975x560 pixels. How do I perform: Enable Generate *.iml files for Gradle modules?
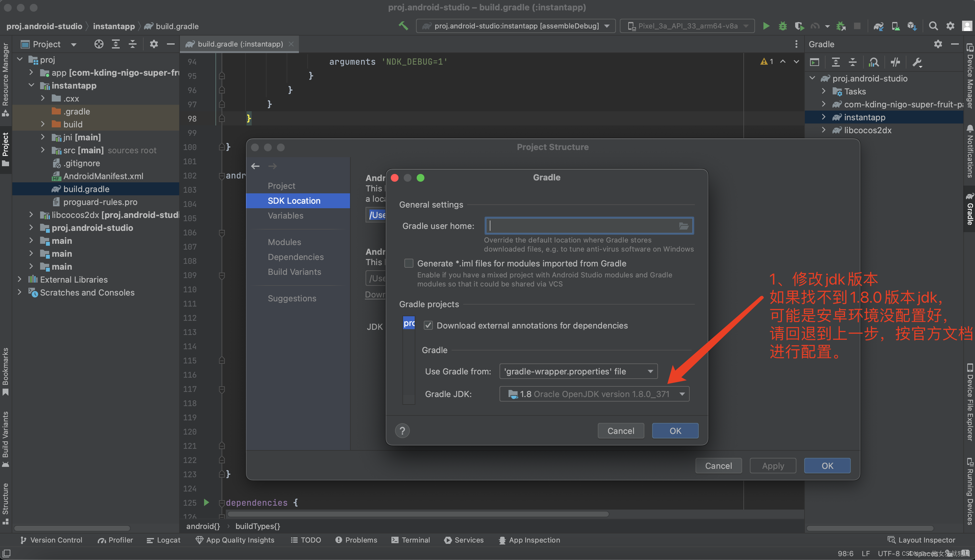pyautogui.click(x=409, y=263)
